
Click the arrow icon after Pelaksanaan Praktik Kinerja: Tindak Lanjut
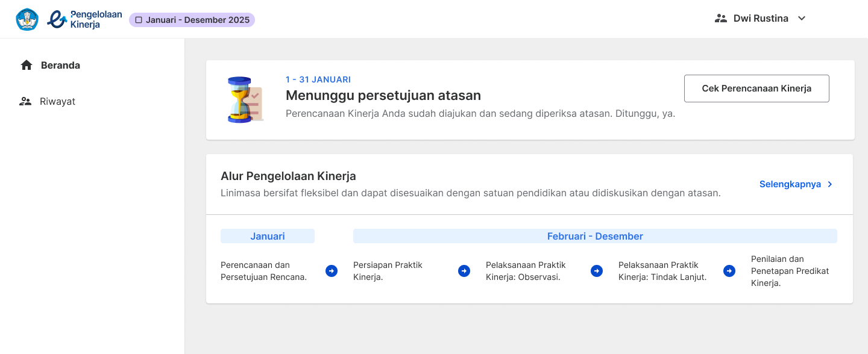(729, 271)
